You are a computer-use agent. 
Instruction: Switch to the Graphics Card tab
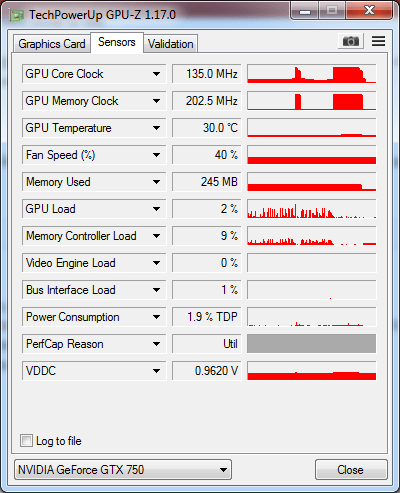52,44
